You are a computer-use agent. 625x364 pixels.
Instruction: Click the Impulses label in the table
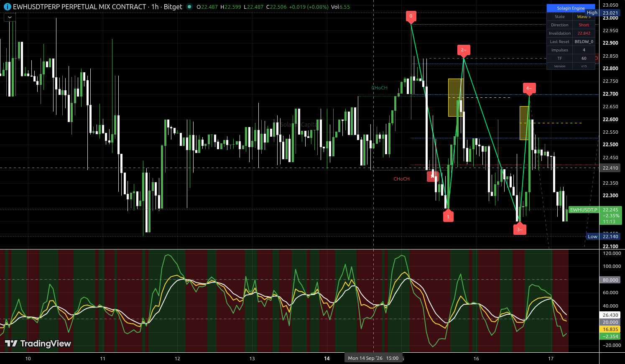pos(560,50)
